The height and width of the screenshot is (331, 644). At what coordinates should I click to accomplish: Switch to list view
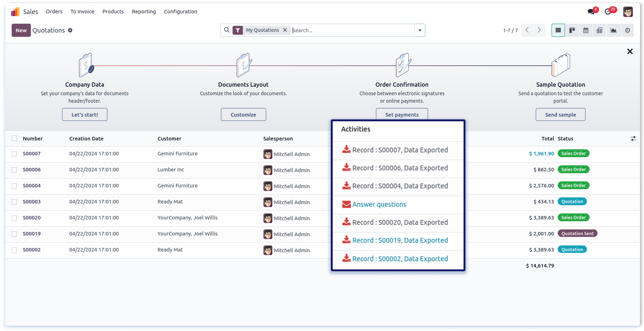pyautogui.click(x=558, y=30)
